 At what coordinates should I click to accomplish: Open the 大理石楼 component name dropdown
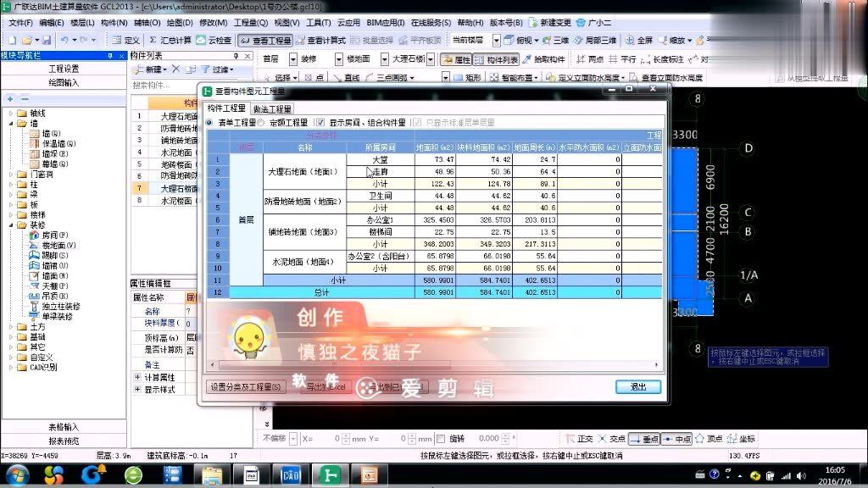(431, 59)
